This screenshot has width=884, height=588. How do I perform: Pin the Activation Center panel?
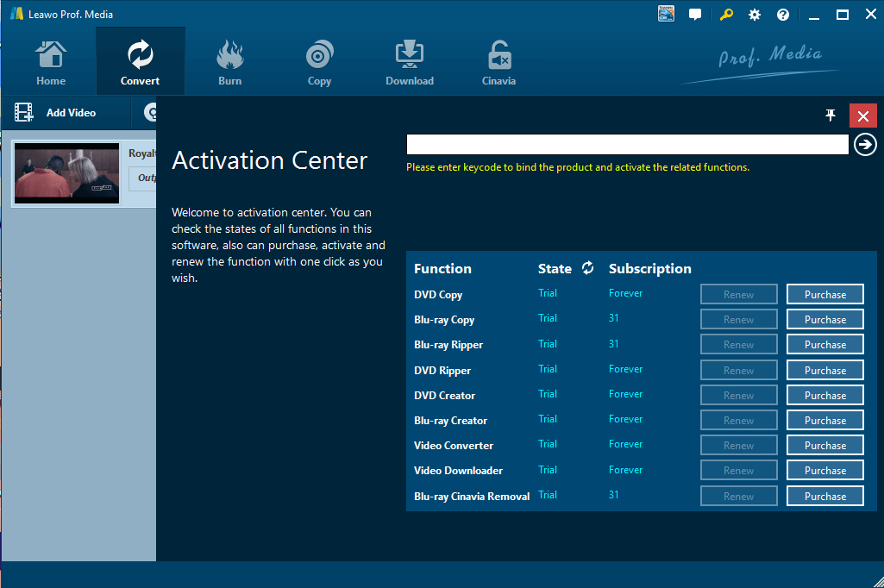point(830,116)
